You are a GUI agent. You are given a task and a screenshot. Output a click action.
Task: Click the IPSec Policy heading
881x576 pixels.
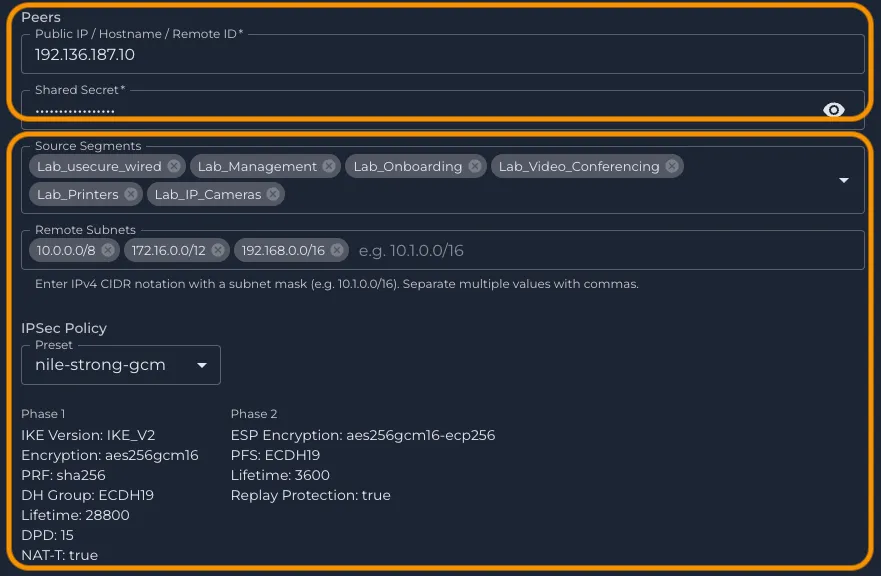64,328
